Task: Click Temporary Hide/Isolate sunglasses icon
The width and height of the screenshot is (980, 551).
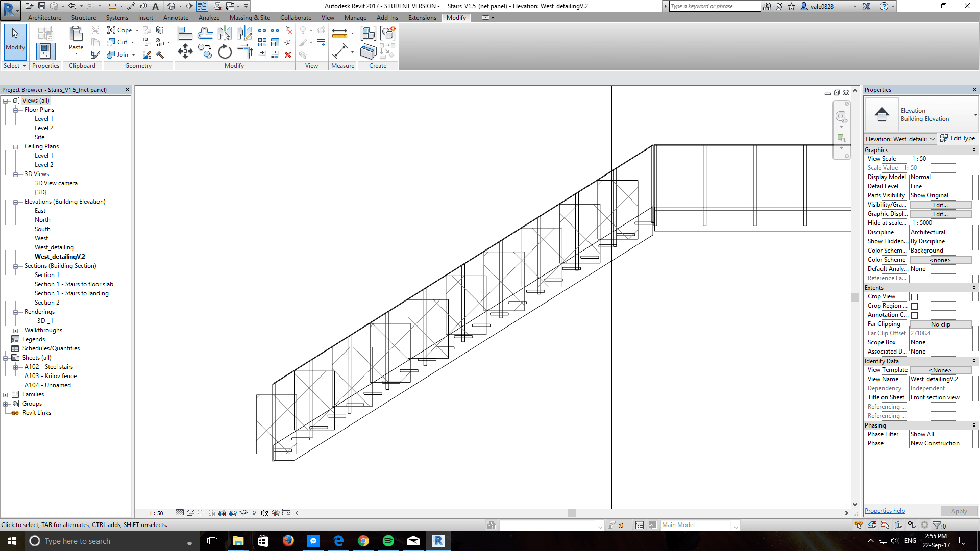Action: (x=243, y=513)
